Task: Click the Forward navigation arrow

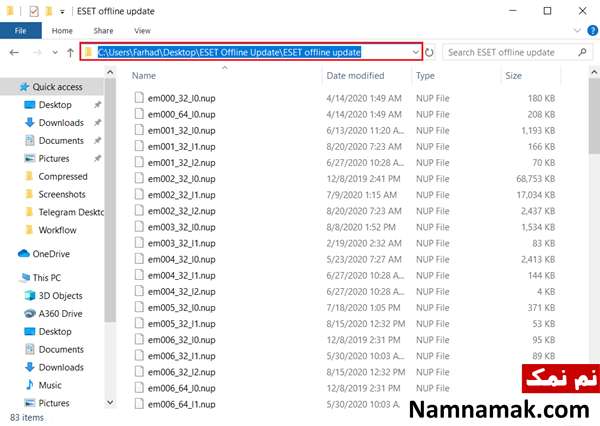Action: click(x=37, y=52)
